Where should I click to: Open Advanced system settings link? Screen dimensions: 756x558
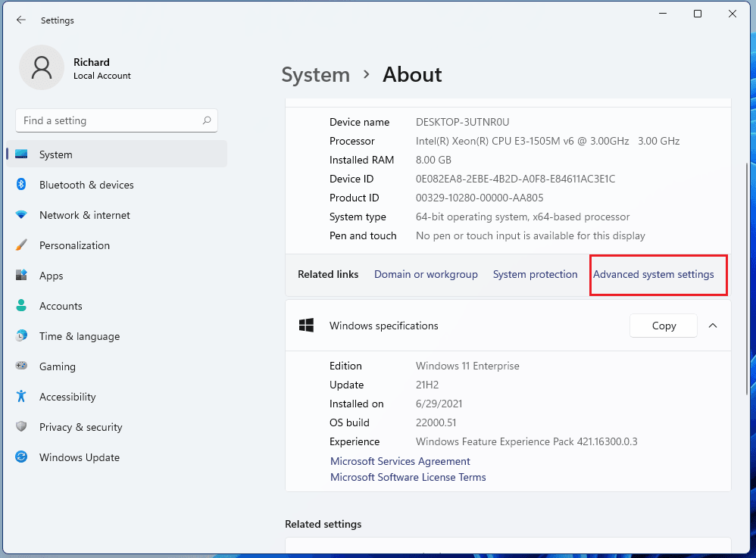[653, 274]
